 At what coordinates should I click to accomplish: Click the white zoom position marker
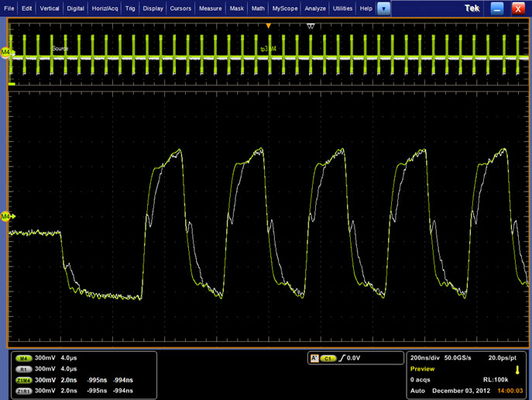[x=311, y=26]
